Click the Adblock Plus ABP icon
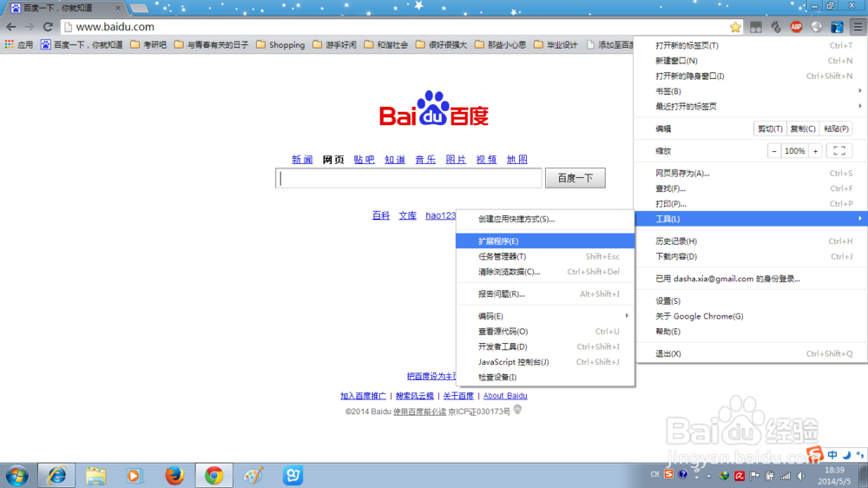868x488 pixels. 796,27
